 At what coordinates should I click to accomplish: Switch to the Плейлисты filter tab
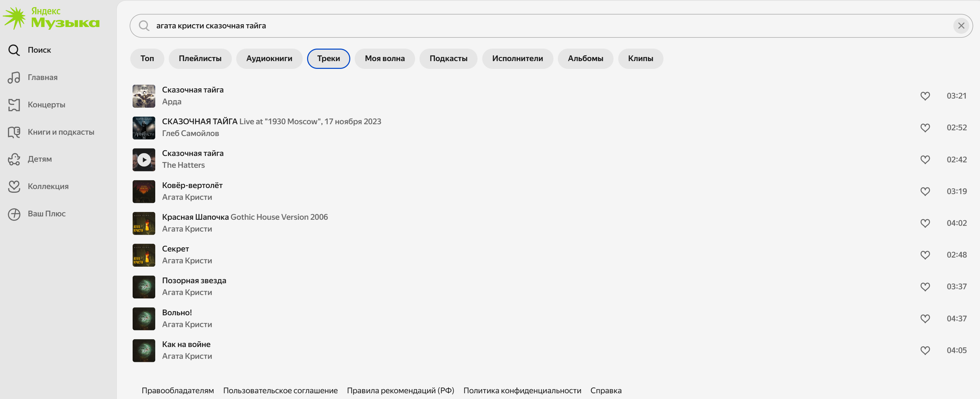200,59
